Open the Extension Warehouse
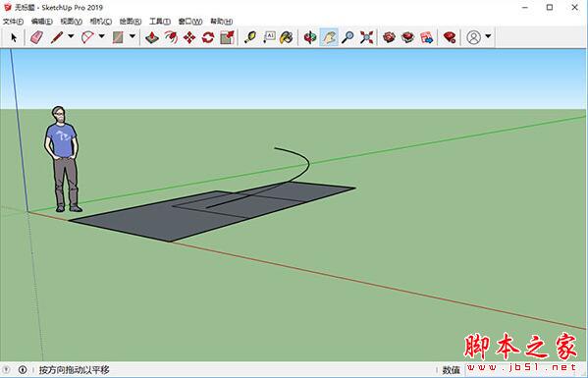 click(408, 37)
